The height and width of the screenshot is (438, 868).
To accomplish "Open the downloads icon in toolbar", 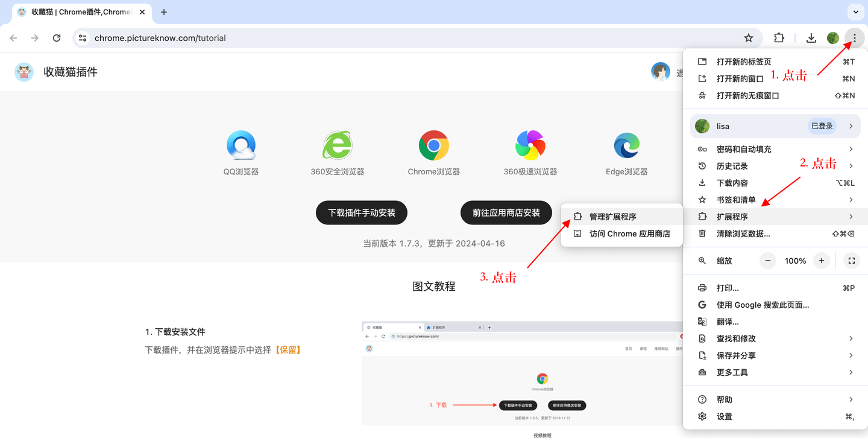I will click(x=811, y=38).
